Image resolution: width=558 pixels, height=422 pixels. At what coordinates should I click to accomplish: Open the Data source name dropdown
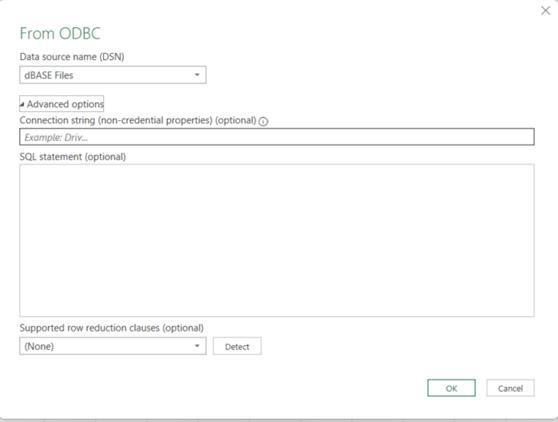coord(113,75)
